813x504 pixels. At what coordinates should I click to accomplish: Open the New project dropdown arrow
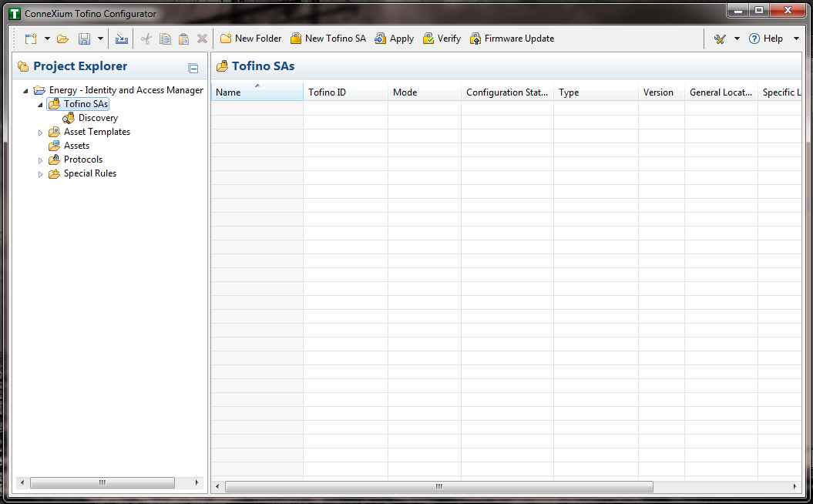click(47, 39)
